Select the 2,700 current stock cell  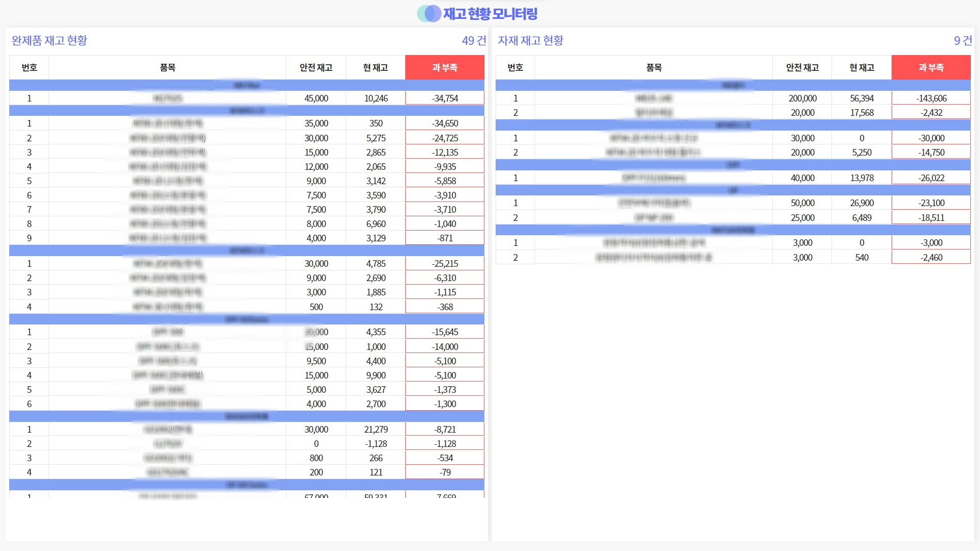pos(376,404)
